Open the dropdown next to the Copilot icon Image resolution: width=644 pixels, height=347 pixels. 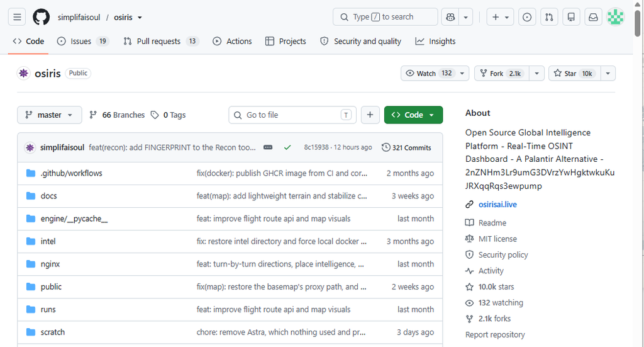pos(466,17)
